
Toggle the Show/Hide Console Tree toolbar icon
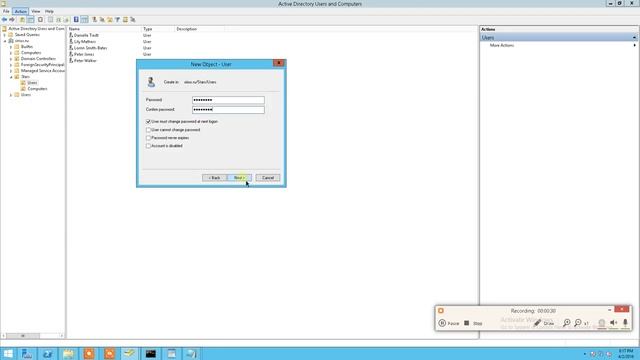[x=31, y=20]
